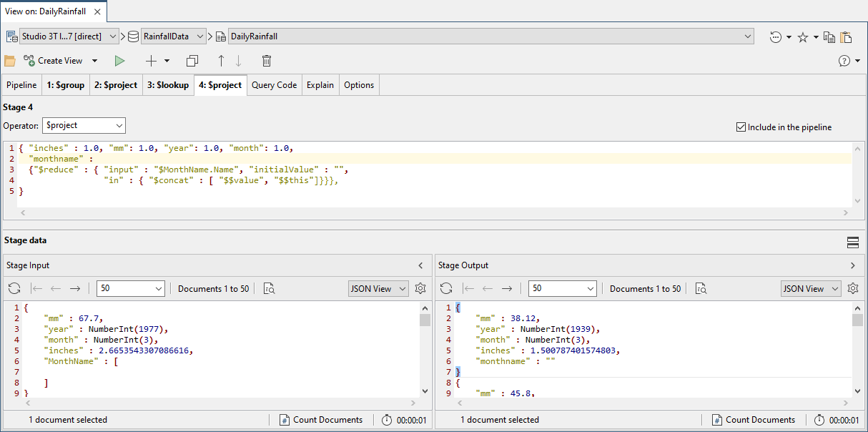Image resolution: width=868 pixels, height=432 pixels.
Task: Delete the current $project stage
Action: coord(266,61)
